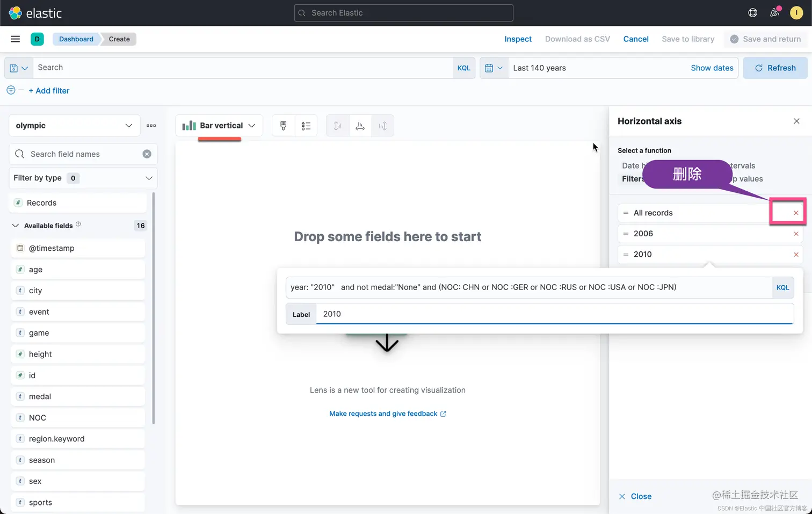Click Save and return
Screen dimensions: 812x514
(x=765, y=39)
